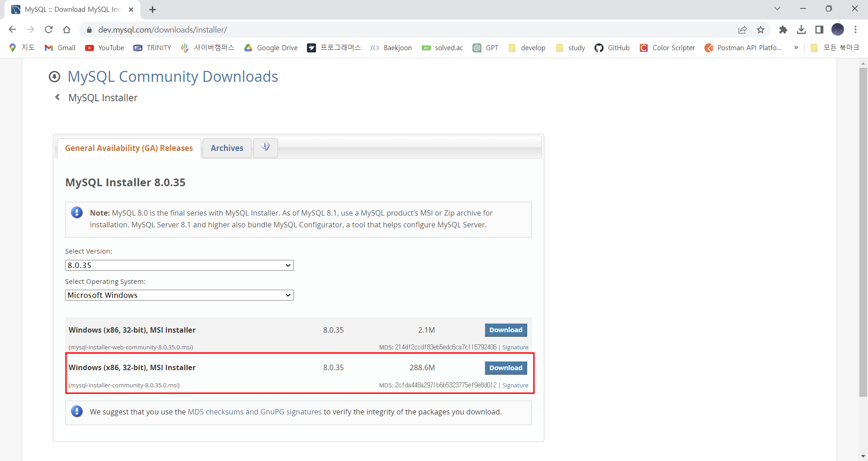
Task: Open the GPT bookmark
Action: [486, 47]
